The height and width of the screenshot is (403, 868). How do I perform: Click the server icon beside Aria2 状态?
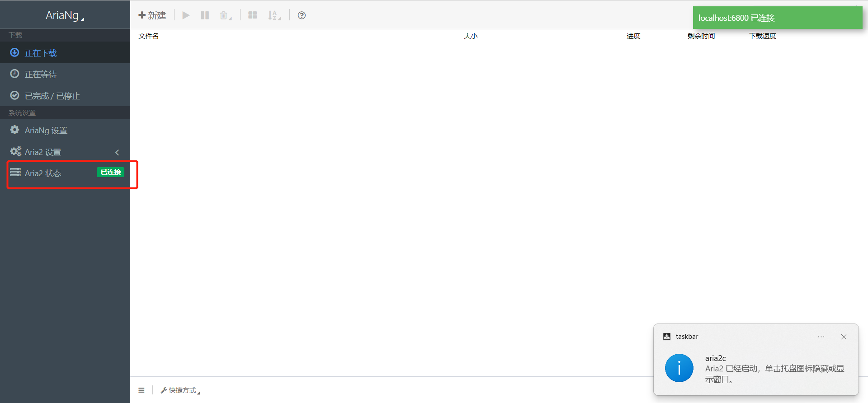pyautogui.click(x=15, y=172)
